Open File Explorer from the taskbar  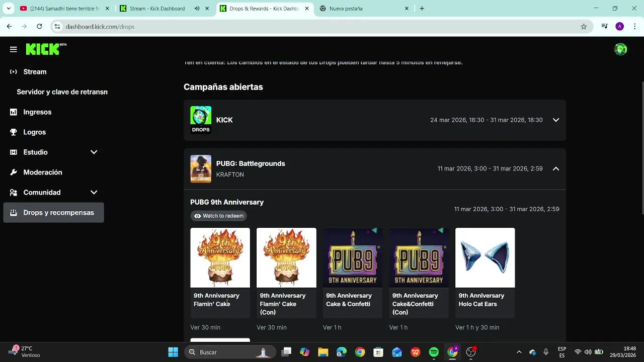(323, 352)
